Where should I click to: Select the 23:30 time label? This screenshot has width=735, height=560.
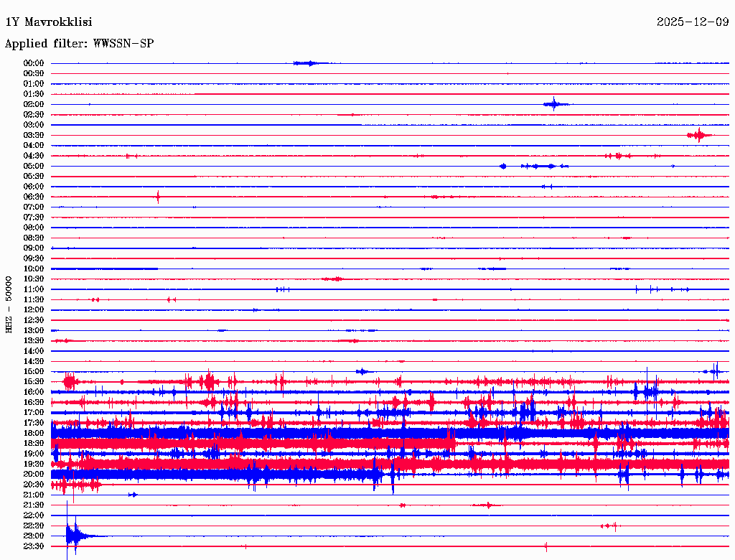tap(34, 546)
